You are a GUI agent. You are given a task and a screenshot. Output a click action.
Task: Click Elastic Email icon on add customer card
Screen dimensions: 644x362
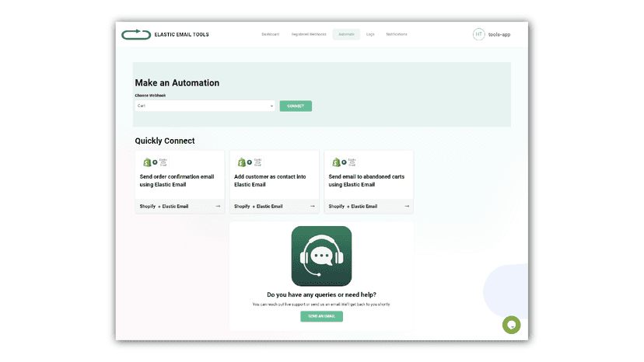(257, 162)
